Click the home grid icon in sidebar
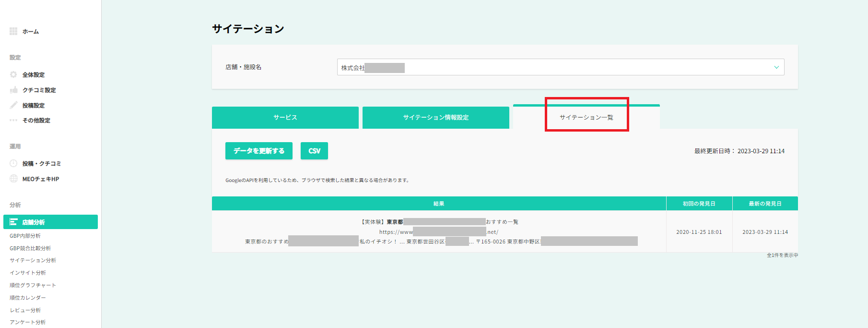 coord(13,31)
